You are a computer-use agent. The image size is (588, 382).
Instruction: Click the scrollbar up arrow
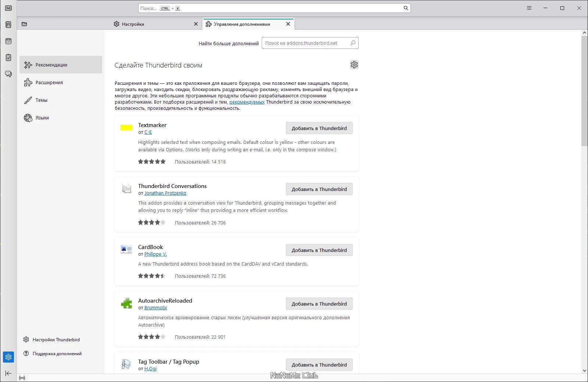coord(584,33)
